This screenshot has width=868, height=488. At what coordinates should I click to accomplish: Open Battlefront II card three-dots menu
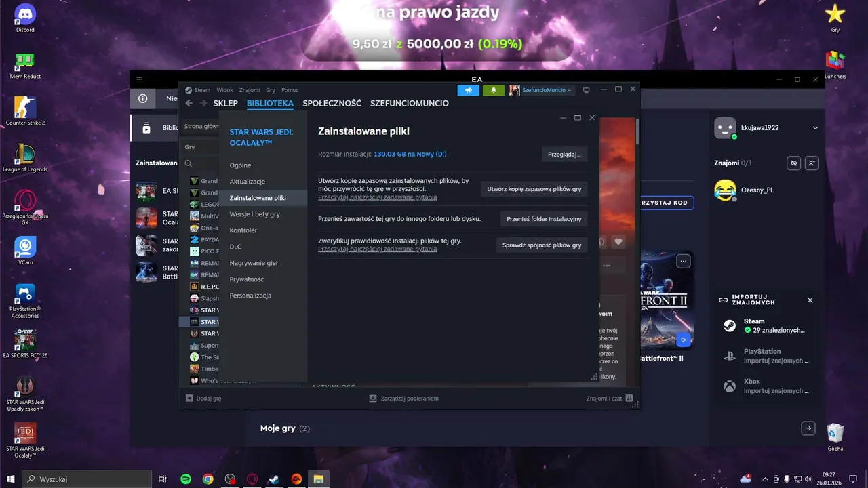point(684,261)
